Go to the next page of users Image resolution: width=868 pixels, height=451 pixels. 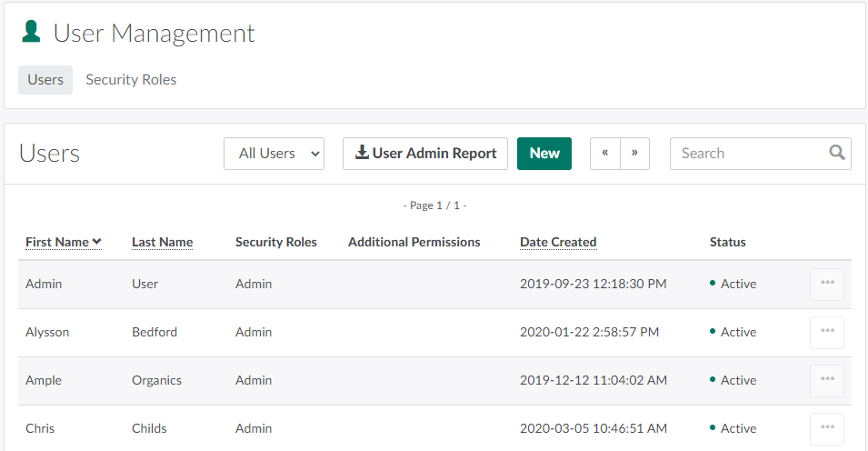[634, 154]
